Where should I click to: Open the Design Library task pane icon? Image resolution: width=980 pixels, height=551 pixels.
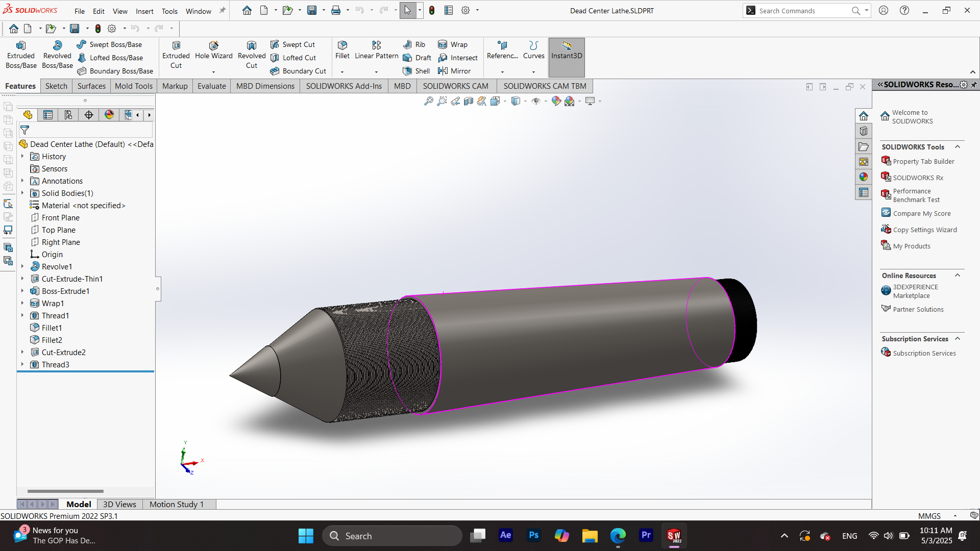tap(864, 131)
